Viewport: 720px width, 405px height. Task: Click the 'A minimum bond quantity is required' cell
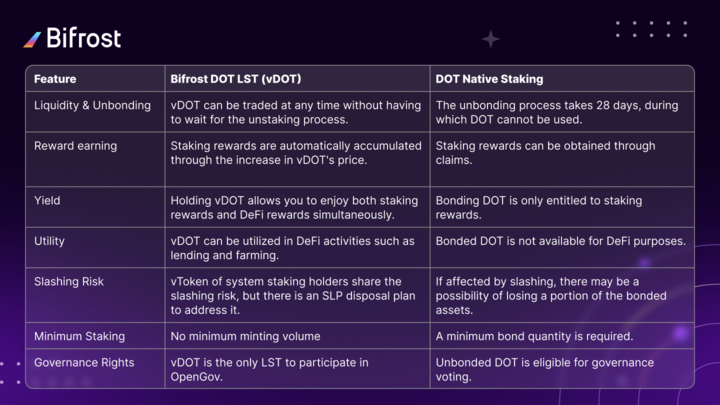[x=534, y=336]
